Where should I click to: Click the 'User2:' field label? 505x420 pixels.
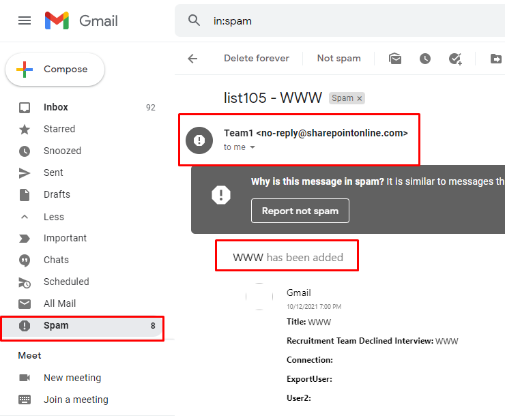point(298,398)
